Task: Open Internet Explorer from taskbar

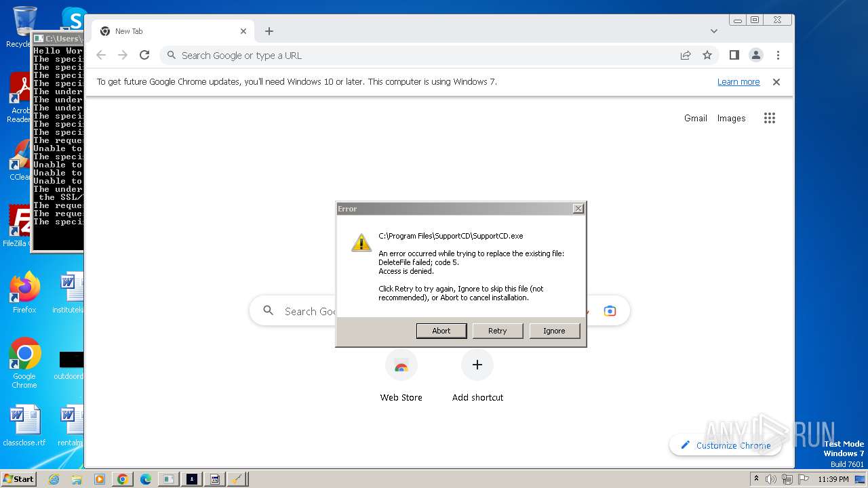Action: coord(54,479)
